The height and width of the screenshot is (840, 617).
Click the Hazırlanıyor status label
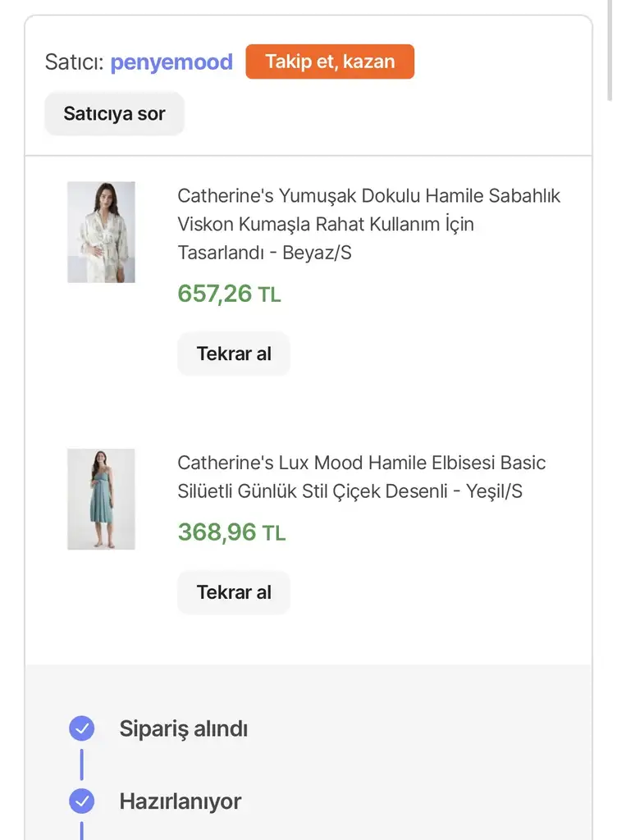(180, 801)
